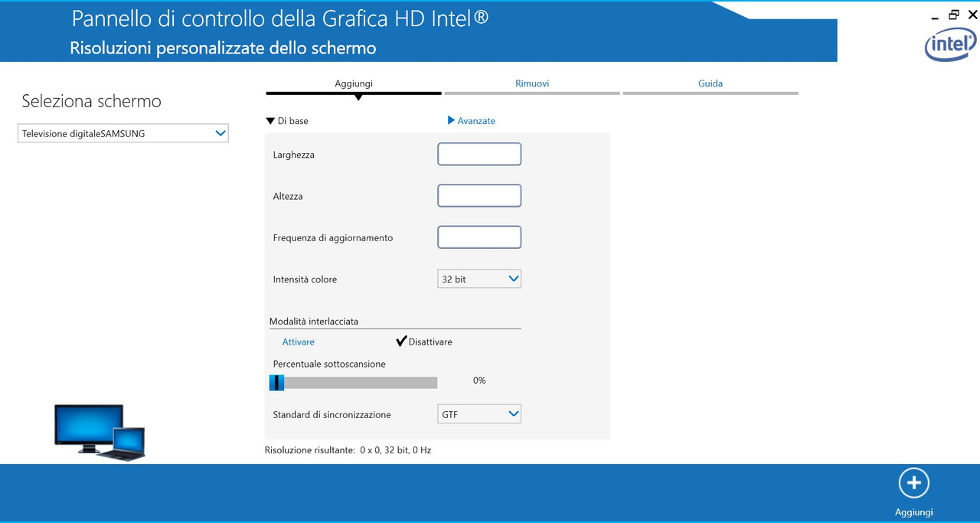980x523 pixels.
Task: Click the plus Aggiungi icon button
Action: click(x=913, y=483)
